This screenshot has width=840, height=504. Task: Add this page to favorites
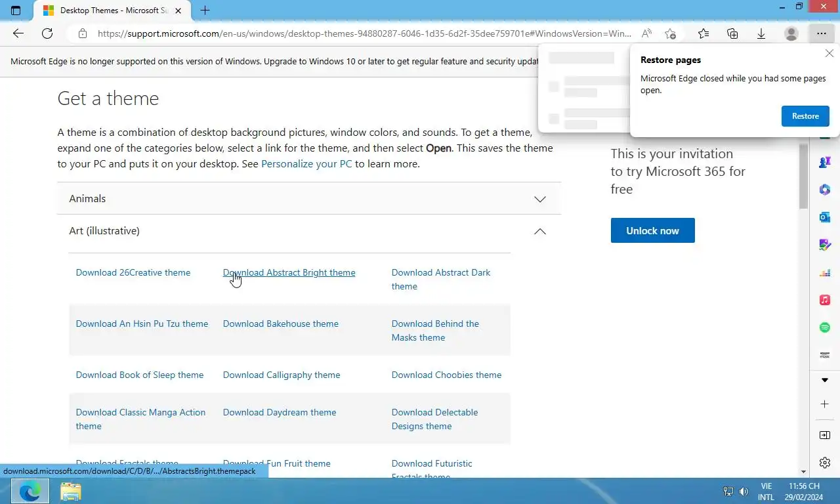point(670,33)
